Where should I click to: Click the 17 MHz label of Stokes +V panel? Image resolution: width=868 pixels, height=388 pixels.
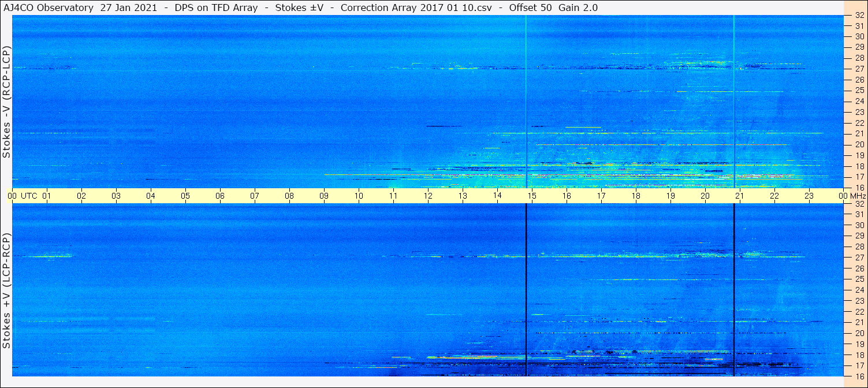point(859,365)
